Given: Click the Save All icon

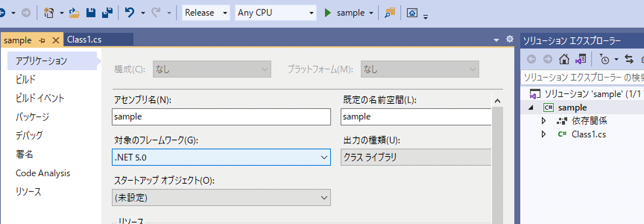Looking at the screenshot, I should click(107, 13).
